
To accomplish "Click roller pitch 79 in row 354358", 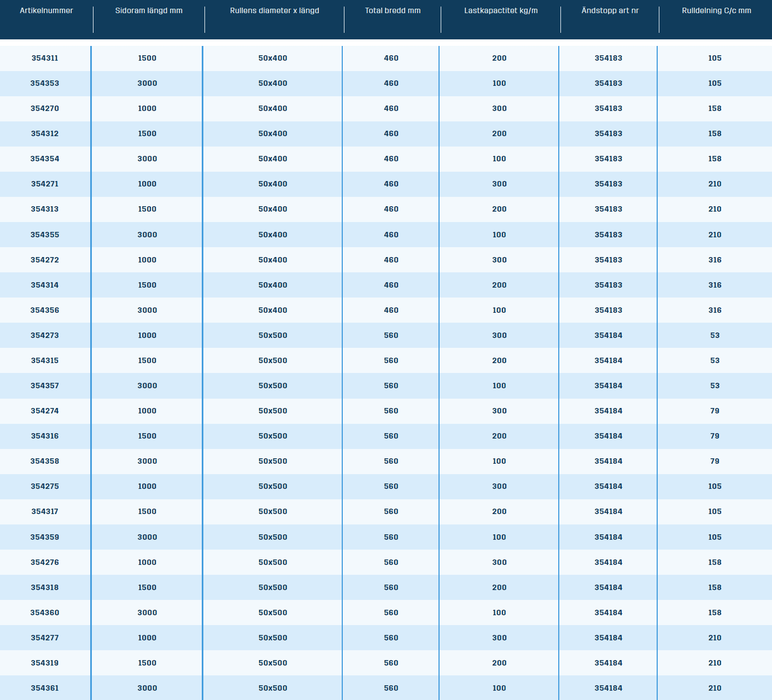I will [715, 461].
